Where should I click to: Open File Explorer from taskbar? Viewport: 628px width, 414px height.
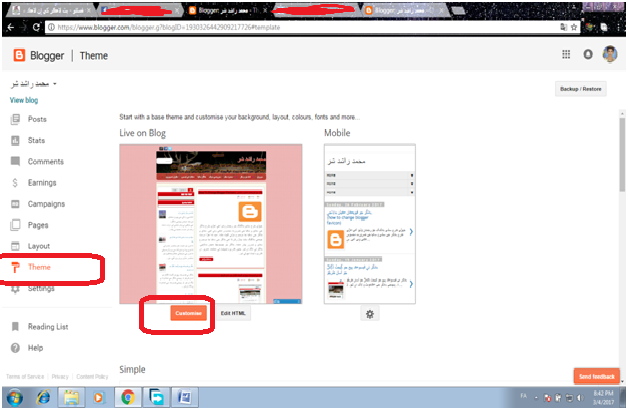pos(71,398)
